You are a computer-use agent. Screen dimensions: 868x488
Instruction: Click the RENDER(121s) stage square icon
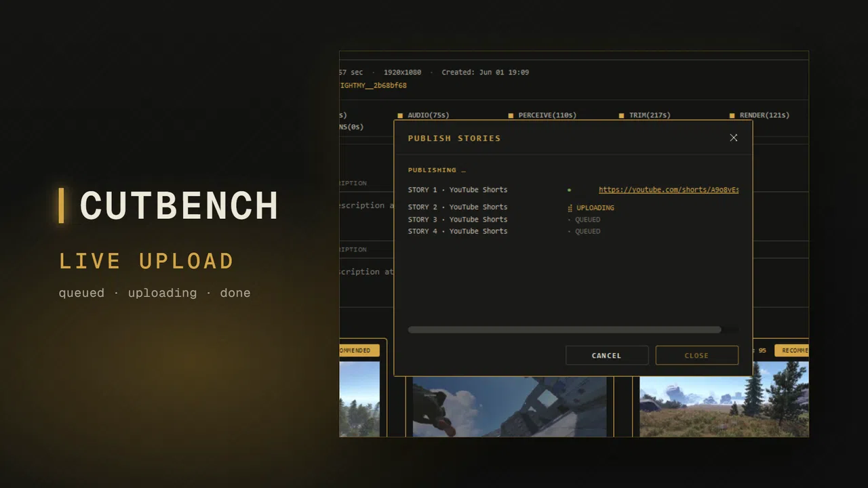click(732, 115)
